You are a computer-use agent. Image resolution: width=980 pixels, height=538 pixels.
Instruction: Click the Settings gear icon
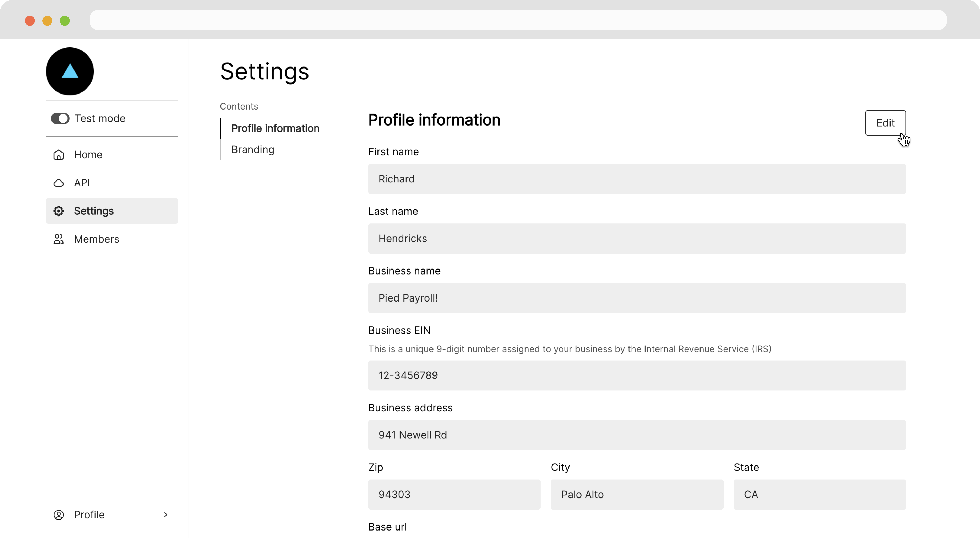pos(59,211)
